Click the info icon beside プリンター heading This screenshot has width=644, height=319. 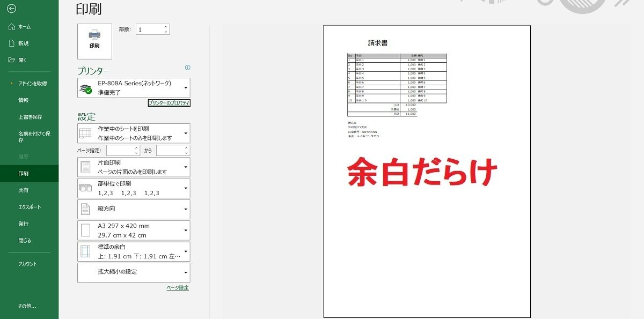click(x=187, y=68)
